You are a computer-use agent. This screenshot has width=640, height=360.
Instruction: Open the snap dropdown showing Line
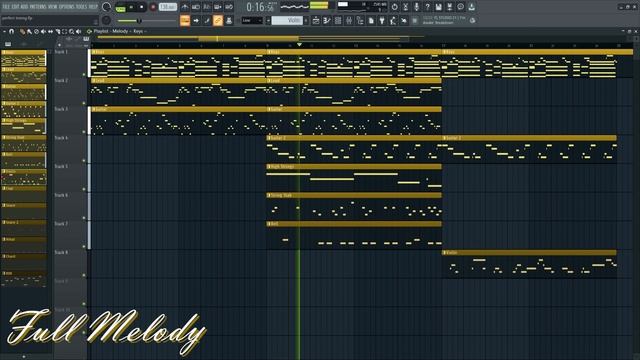click(252, 20)
